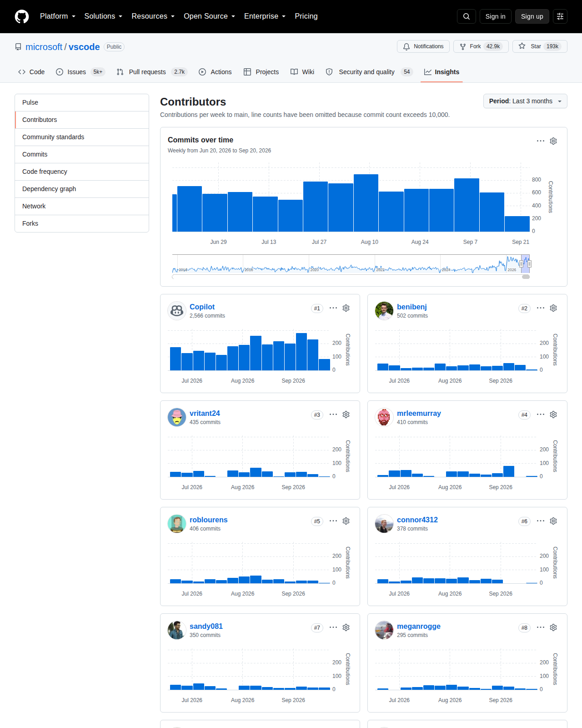Expand the Resources navigation menu
Screen dimensions: 582x728
153,16
